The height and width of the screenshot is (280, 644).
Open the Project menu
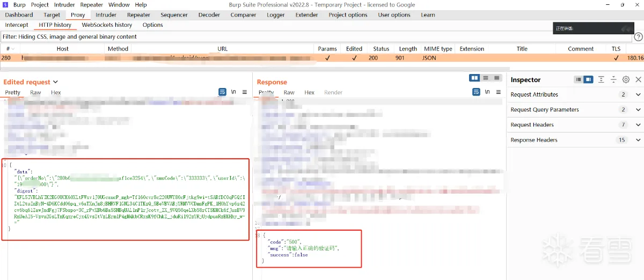point(40,5)
